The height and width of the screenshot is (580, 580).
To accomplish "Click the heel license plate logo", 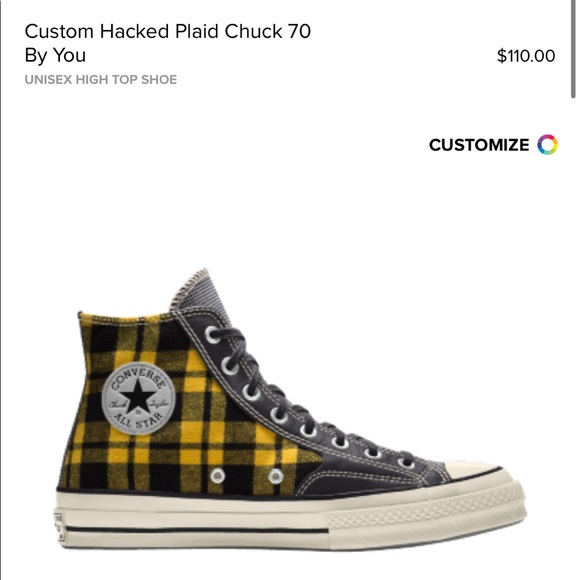I will [x=60, y=528].
